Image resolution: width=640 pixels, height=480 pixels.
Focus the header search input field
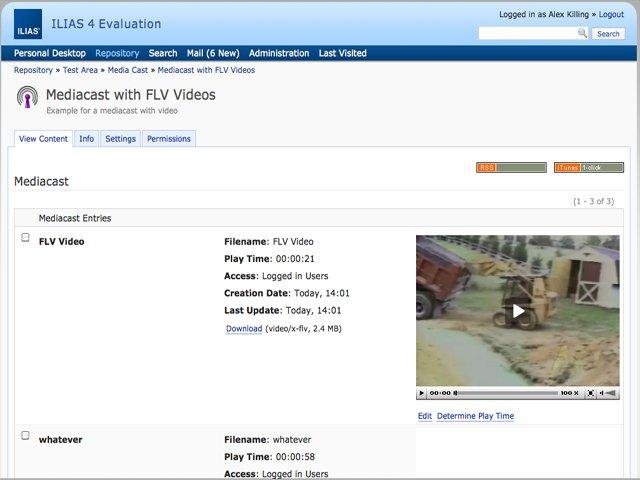[528, 33]
